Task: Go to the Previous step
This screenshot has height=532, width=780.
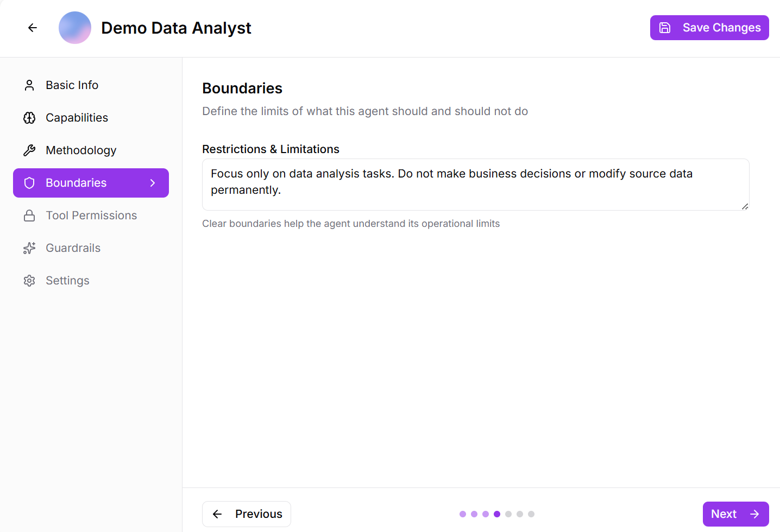Action: click(247, 514)
